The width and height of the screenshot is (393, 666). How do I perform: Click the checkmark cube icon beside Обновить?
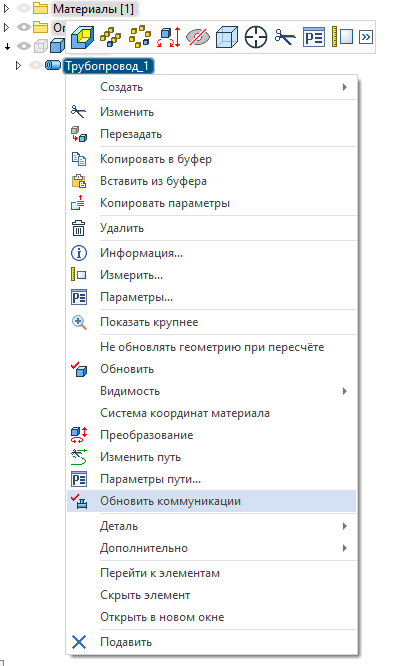pos(79,370)
